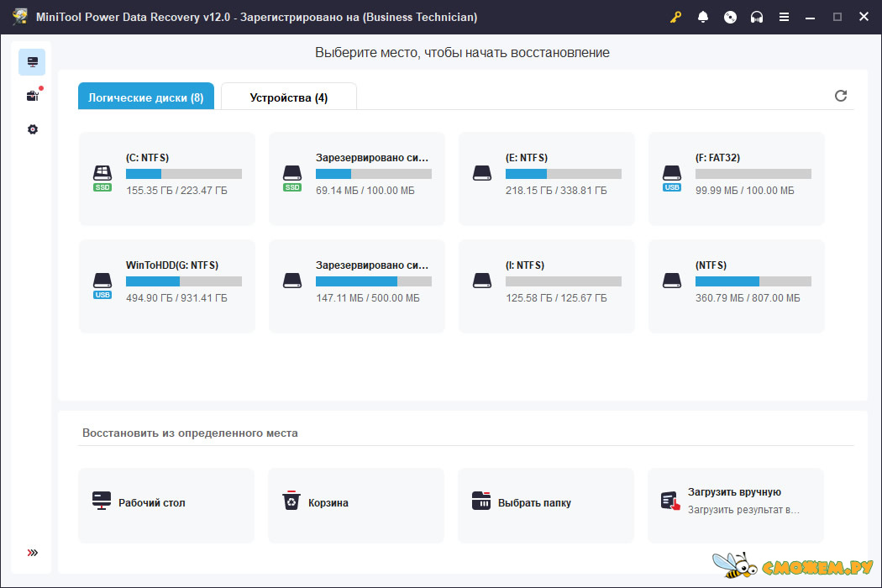The height and width of the screenshot is (588, 882).
Task: Click the key registration icon in title bar
Action: (675, 17)
